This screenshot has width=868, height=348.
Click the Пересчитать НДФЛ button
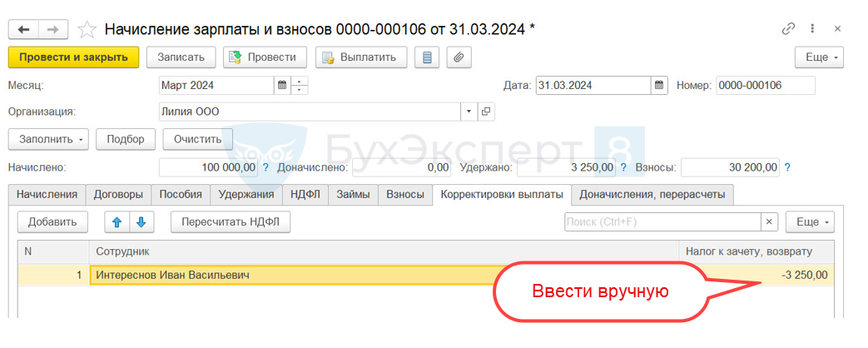(231, 222)
